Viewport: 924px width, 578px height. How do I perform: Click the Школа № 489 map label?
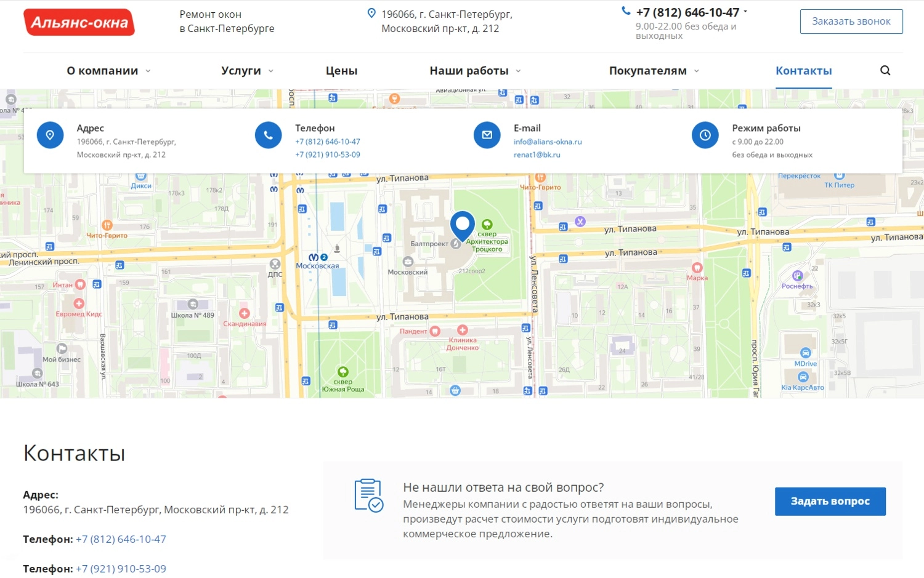pyautogui.click(x=193, y=315)
